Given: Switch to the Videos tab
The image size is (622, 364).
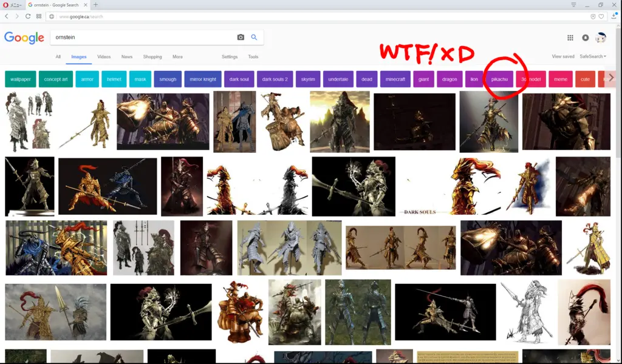Looking at the screenshot, I should (x=104, y=56).
